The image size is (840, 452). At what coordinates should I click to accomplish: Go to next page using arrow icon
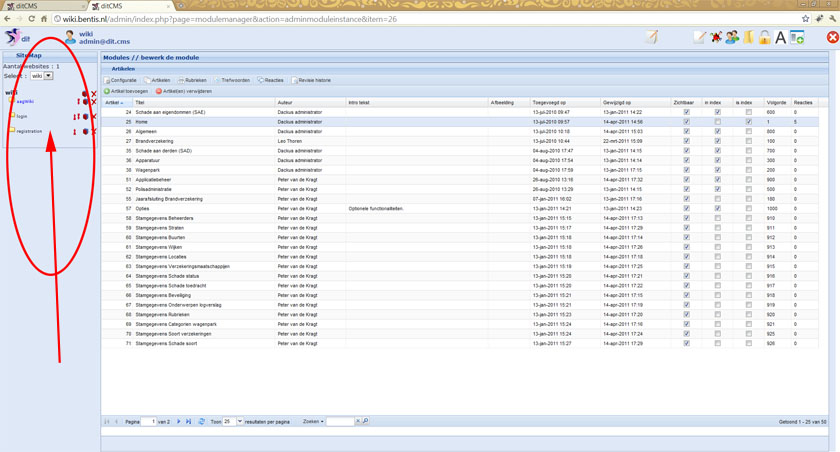[x=179, y=422]
